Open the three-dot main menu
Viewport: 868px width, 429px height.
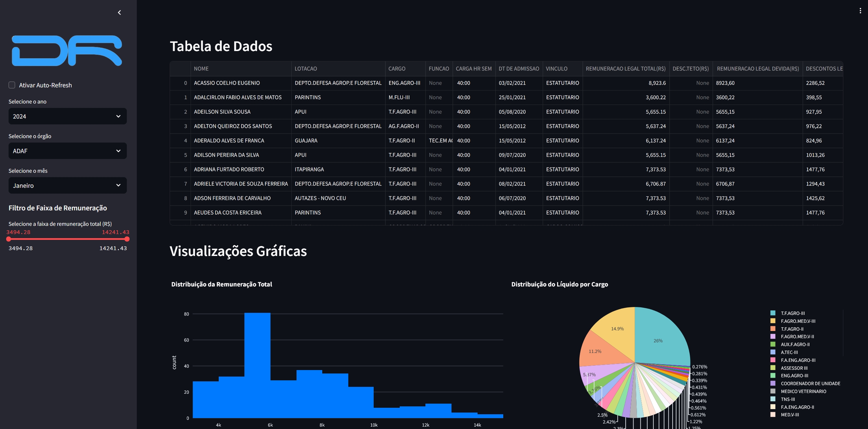860,11
